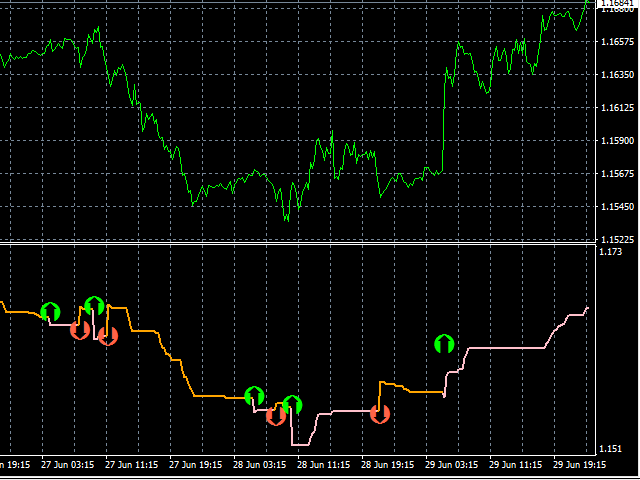
Task: Click the 1.15675 price level label
Action: [618, 174]
